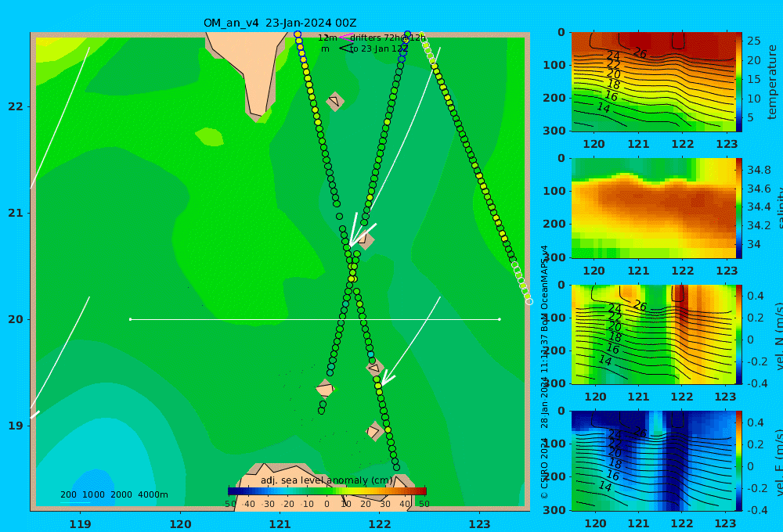Click the white 20°N transect line

315,319
